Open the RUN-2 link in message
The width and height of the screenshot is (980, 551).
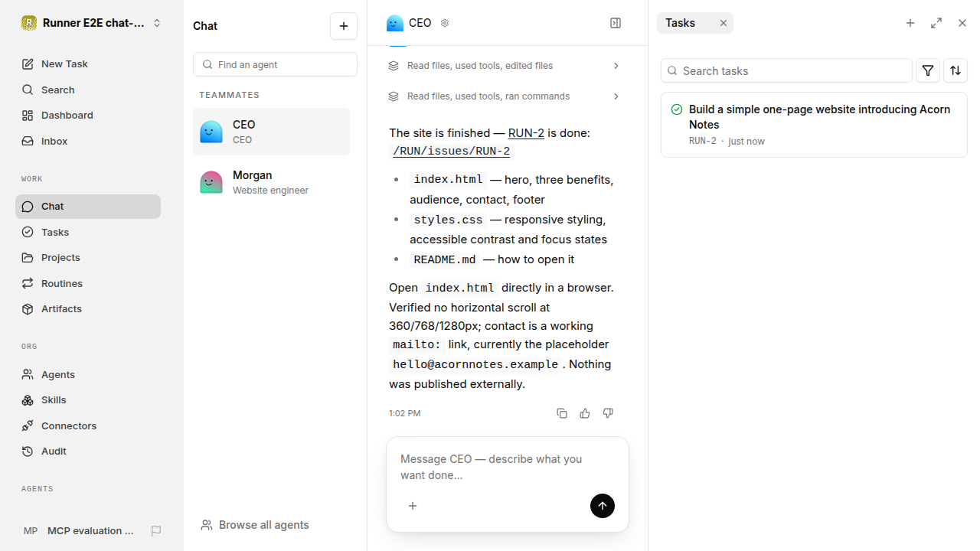tap(526, 133)
